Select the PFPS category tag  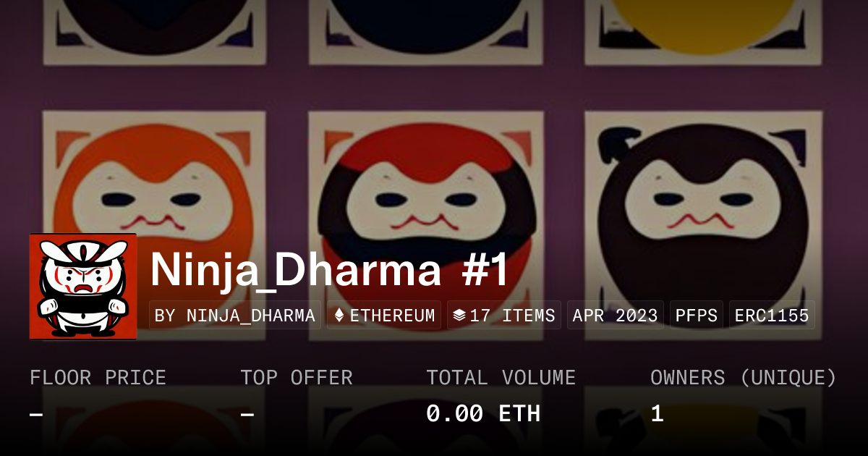click(697, 316)
